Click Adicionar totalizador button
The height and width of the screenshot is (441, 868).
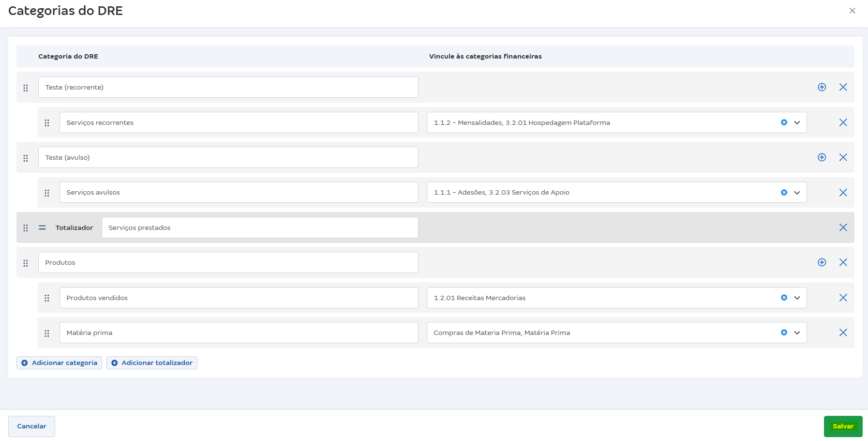[152, 363]
